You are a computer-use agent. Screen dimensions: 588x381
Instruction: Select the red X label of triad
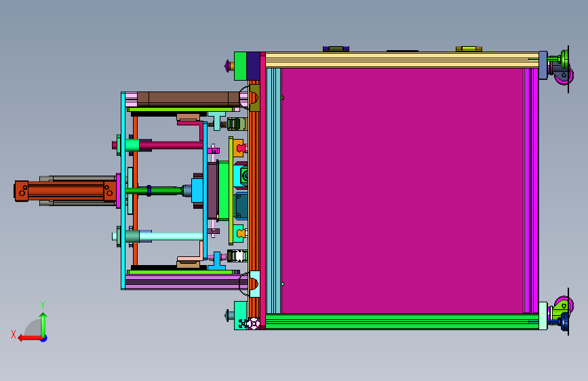(x=14, y=334)
